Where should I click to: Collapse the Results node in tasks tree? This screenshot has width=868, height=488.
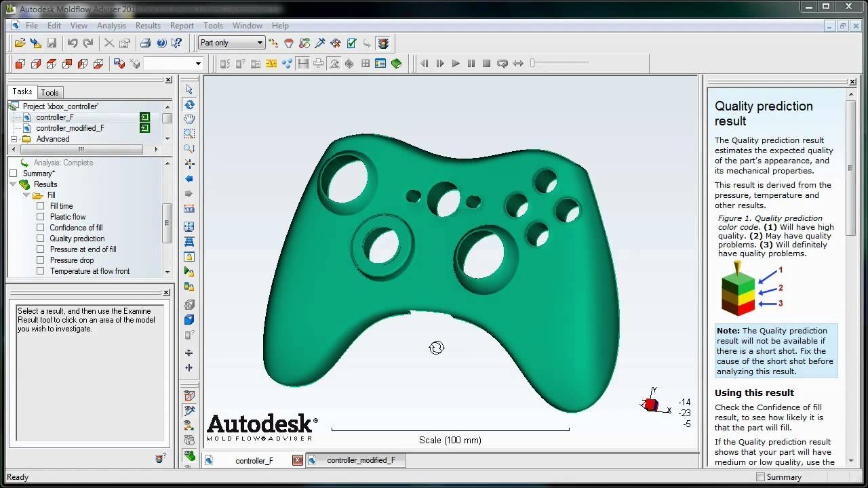(x=13, y=184)
